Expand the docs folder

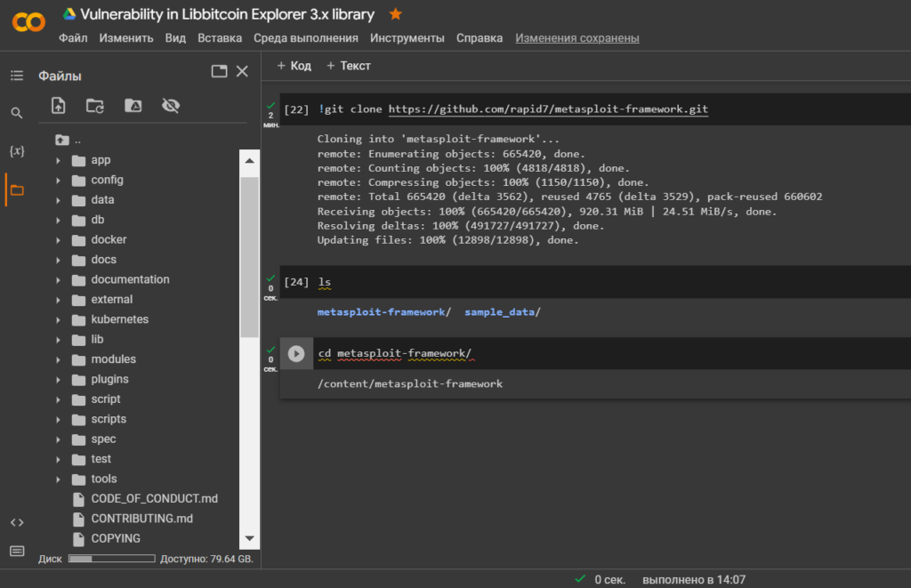click(x=58, y=260)
